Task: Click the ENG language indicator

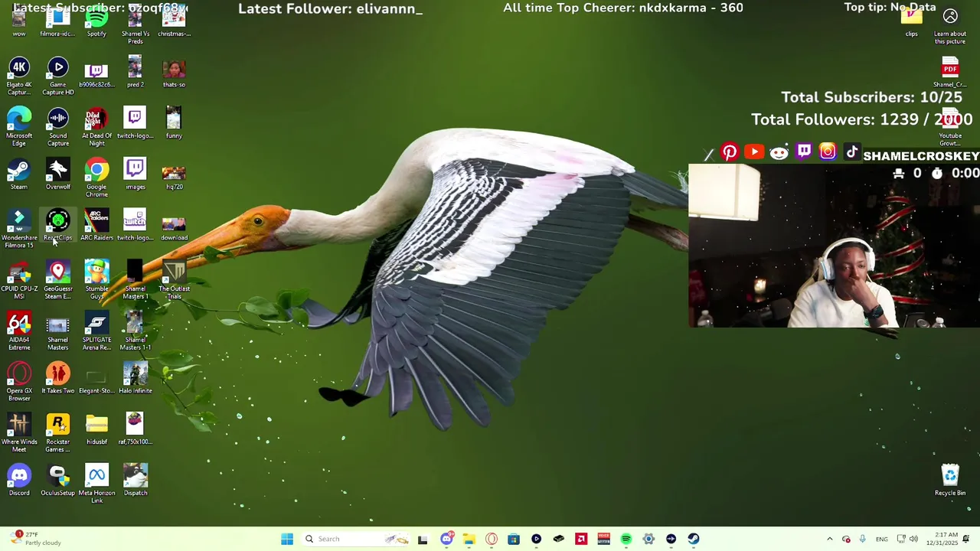Action: pos(882,539)
